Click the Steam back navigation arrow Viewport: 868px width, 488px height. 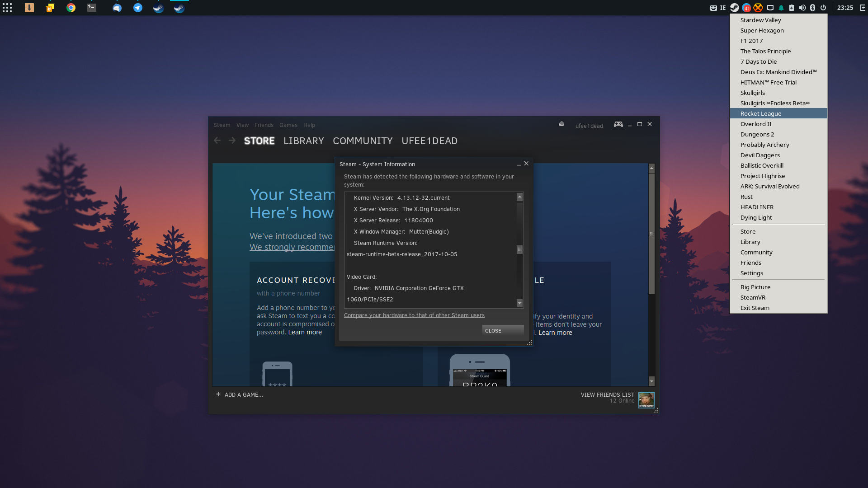tap(217, 141)
